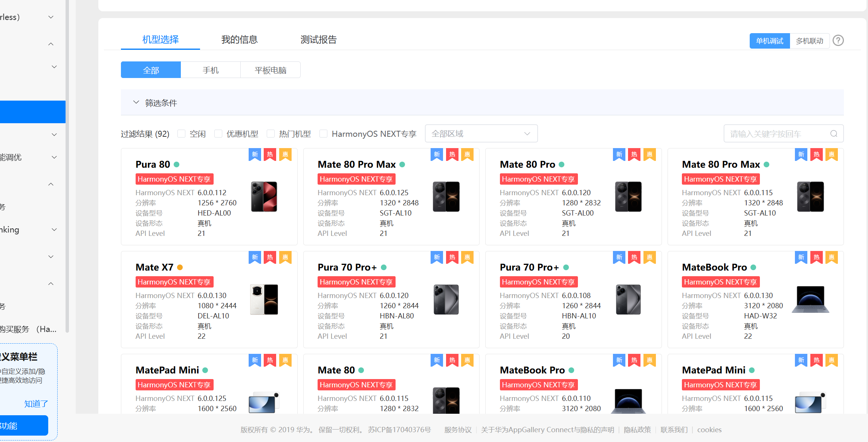Click the MateBook Pro laptop image
868x442 pixels.
pos(810,300)
